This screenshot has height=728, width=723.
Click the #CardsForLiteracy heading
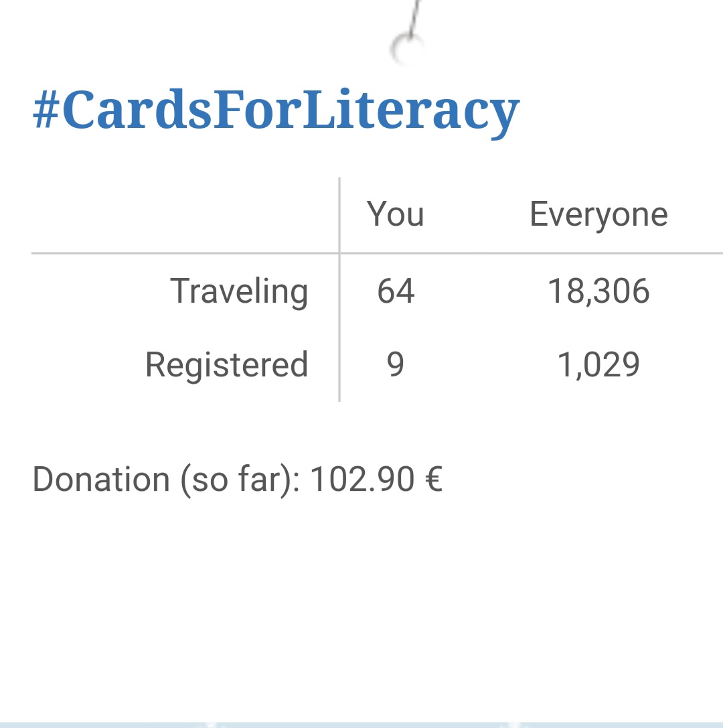pos(276,113)
